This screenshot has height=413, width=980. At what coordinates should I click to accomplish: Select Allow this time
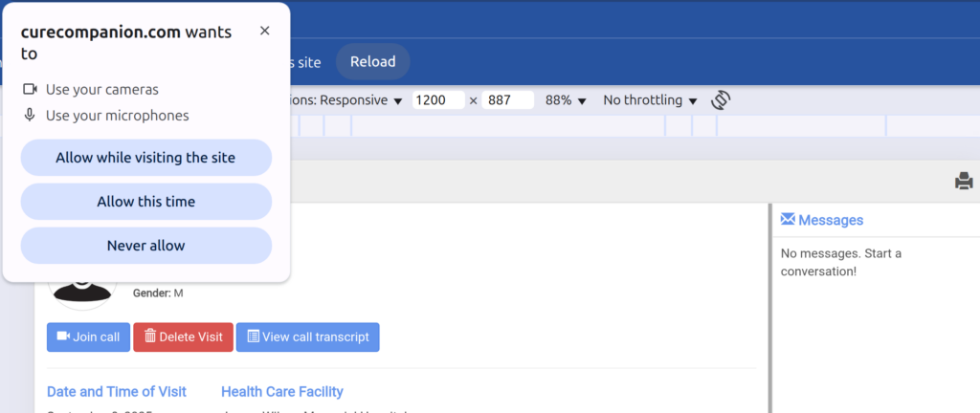[x=145, y=202]
